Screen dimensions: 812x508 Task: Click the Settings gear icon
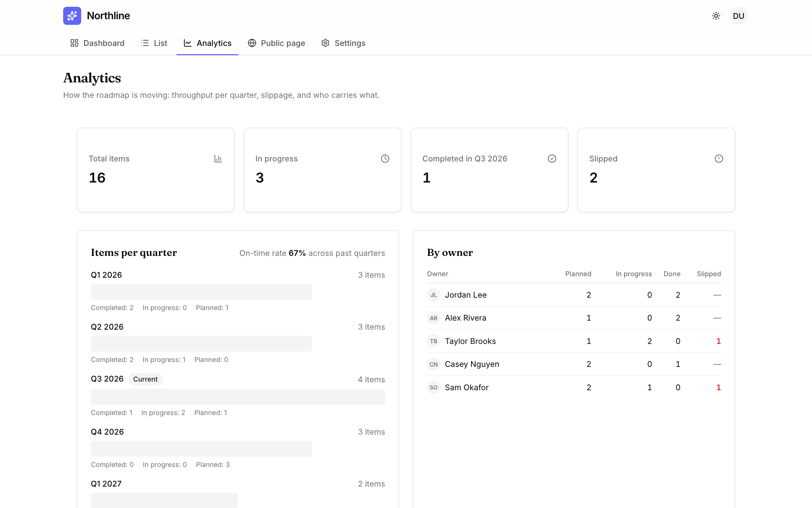pyautogui.click(x=326, y=43)
